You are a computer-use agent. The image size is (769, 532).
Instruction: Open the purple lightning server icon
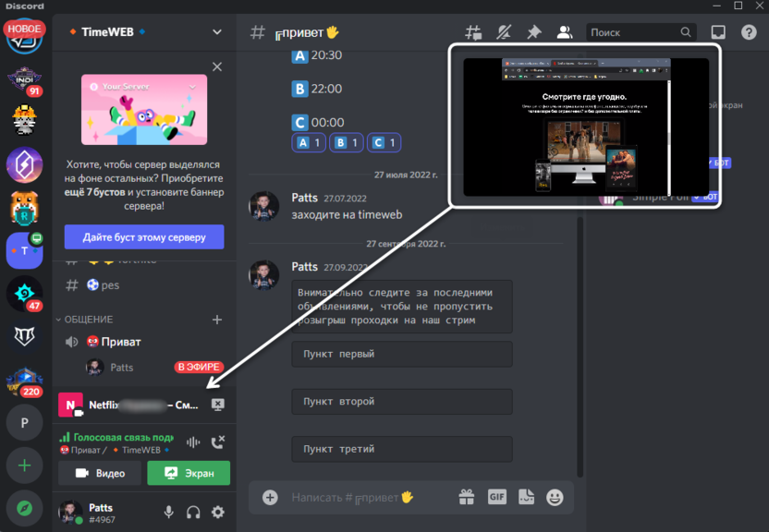(25, 164)
